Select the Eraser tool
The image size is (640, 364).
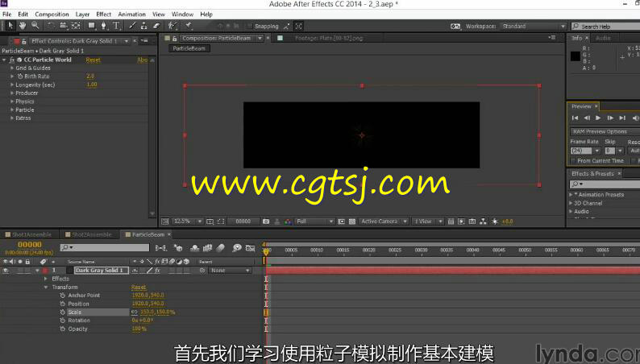[x=156, y=26]
